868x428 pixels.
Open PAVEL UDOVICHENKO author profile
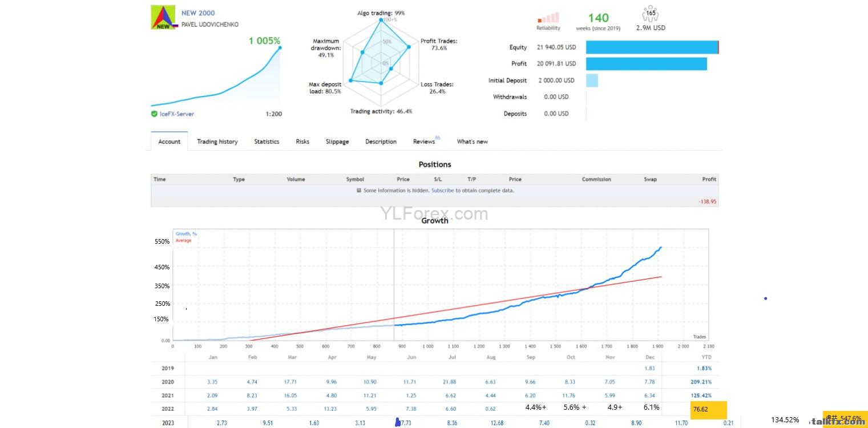pos(210,25)
